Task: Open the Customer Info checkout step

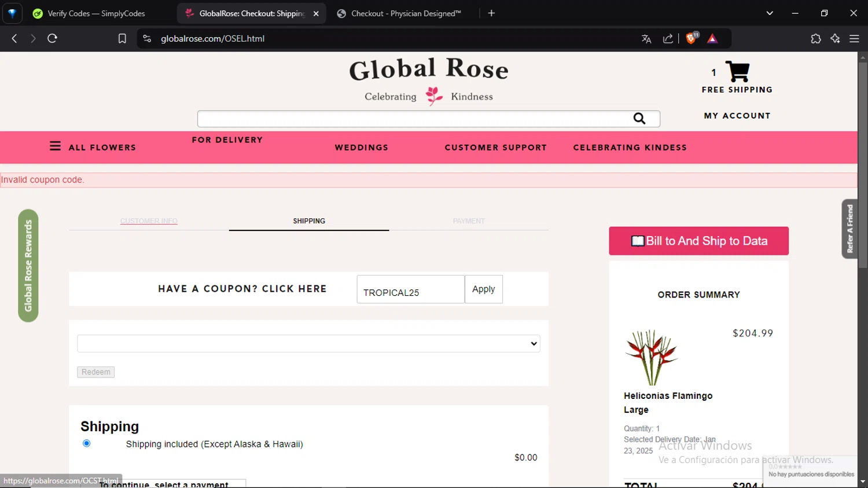Action: [x=149, y=221]
